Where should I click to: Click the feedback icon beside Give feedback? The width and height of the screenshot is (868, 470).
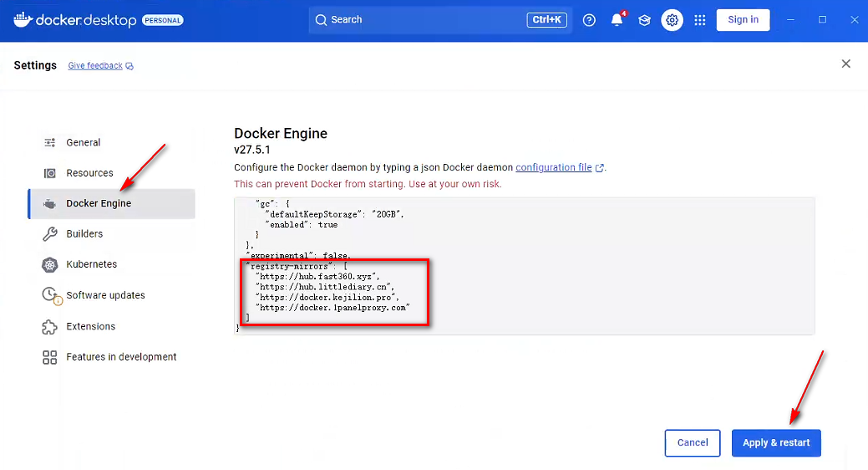(129, 66)
